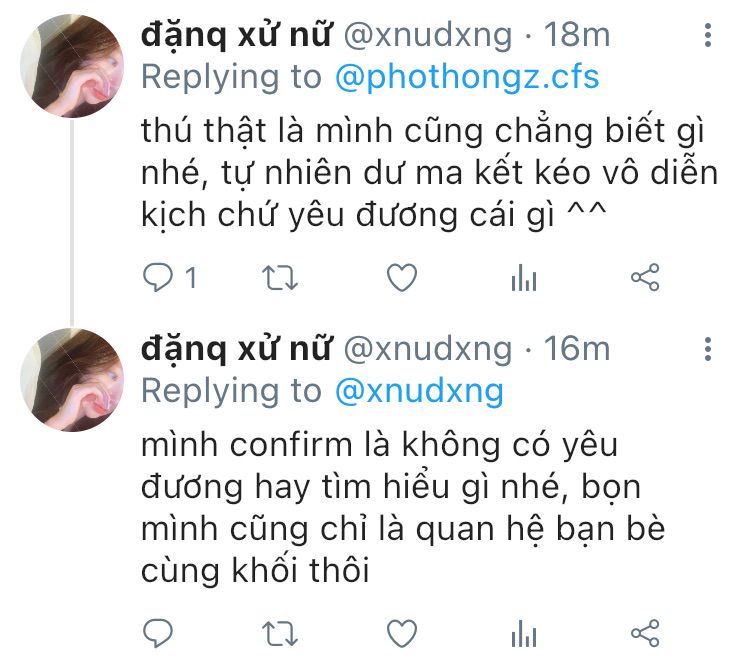Open profile picture on the first tweet

click(72, 66)
